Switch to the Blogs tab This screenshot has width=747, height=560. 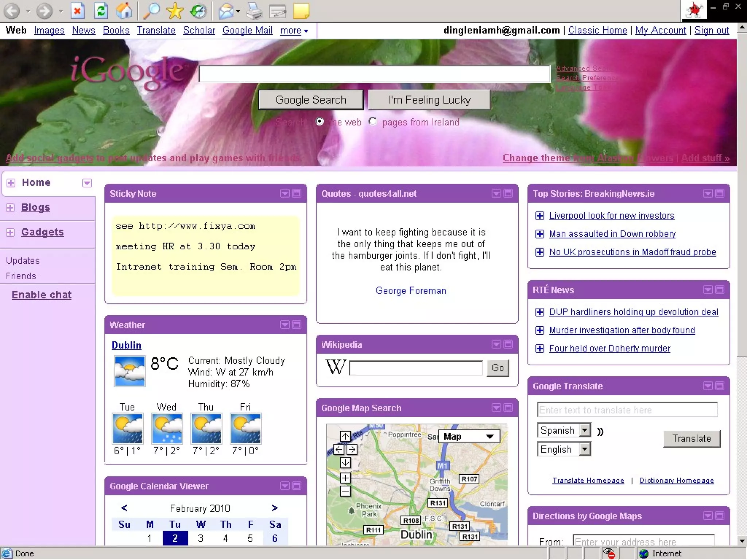35,207
